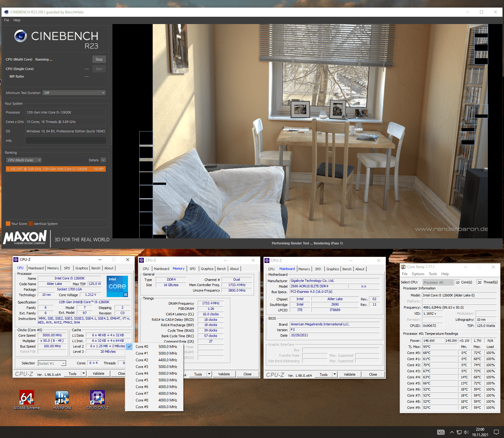504x438 pixels.
Task: Stop the running Multi Core test
Action: (99, 59)
